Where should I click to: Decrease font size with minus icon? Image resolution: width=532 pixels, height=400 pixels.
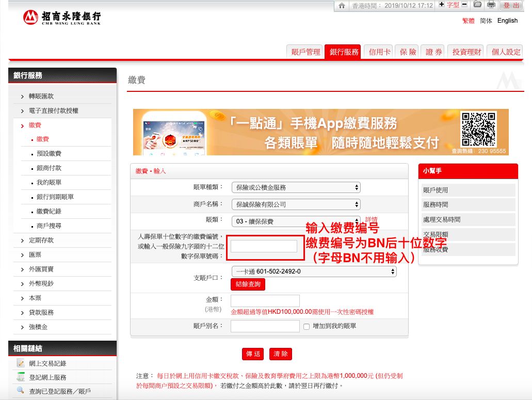coord(464,5)
